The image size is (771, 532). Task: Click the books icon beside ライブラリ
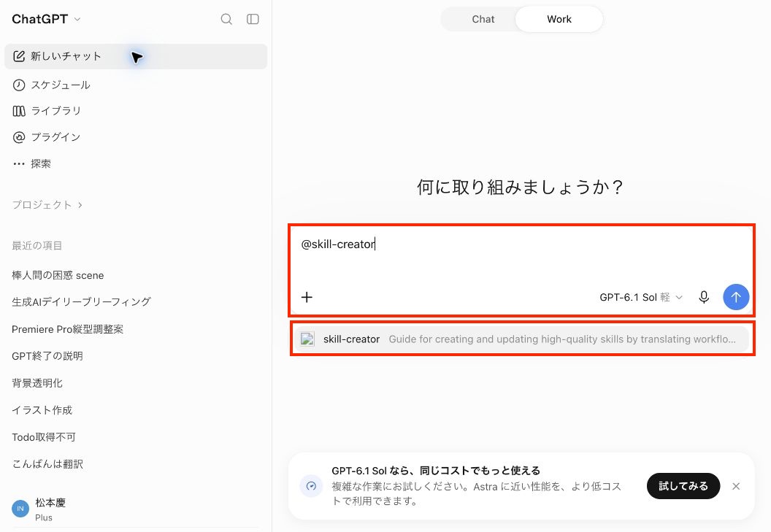(19, 111)
